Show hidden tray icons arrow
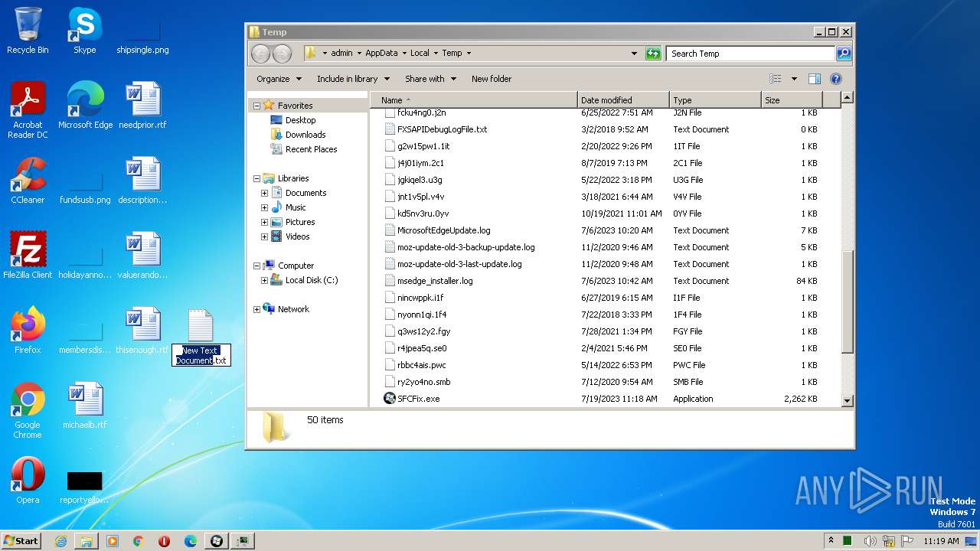Image resolution: width=980 pixels, height=551 pixels. [x=831, y=541]
